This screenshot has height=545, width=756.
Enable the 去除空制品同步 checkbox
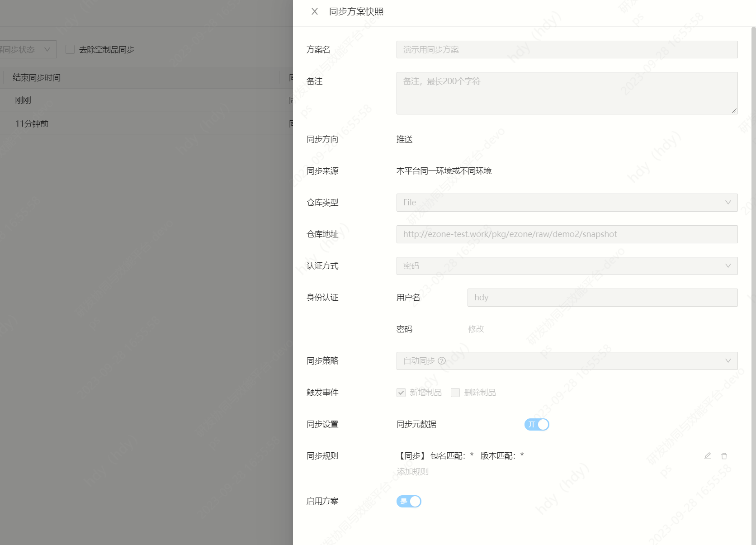click(70, 49)
